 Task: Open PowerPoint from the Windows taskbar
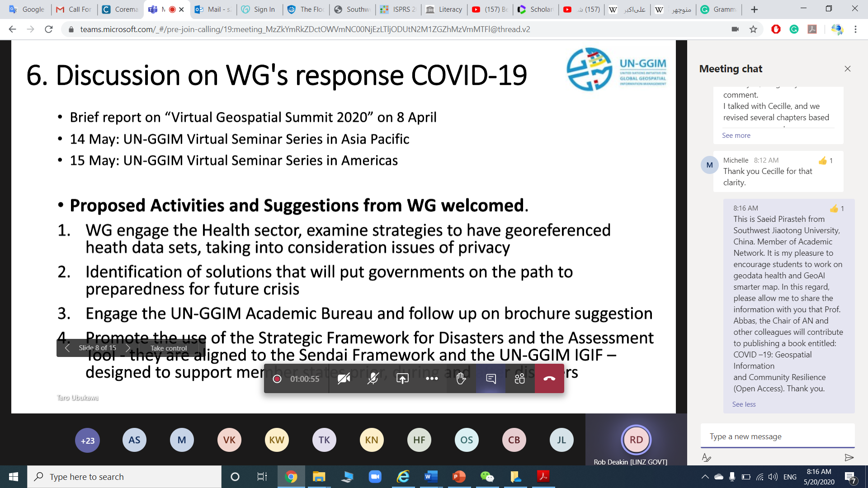pos(459,477)
